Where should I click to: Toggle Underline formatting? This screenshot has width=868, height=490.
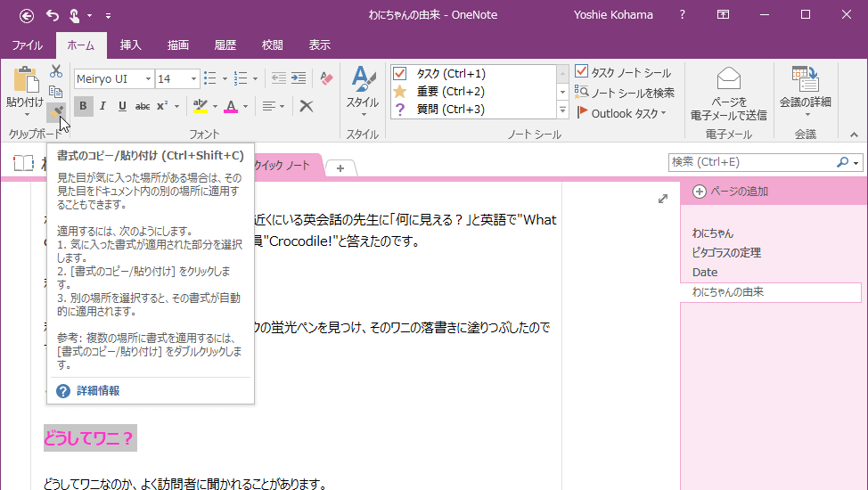122,106
